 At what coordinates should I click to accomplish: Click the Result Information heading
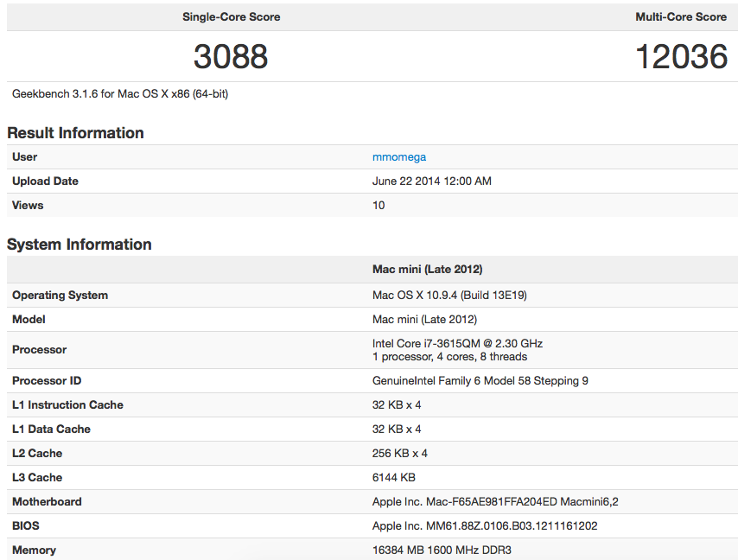click(75, 133)
